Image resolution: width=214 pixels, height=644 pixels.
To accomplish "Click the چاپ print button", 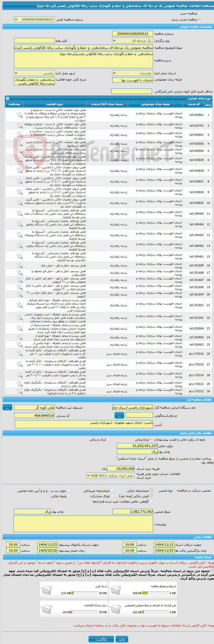I will coord(122,639).
